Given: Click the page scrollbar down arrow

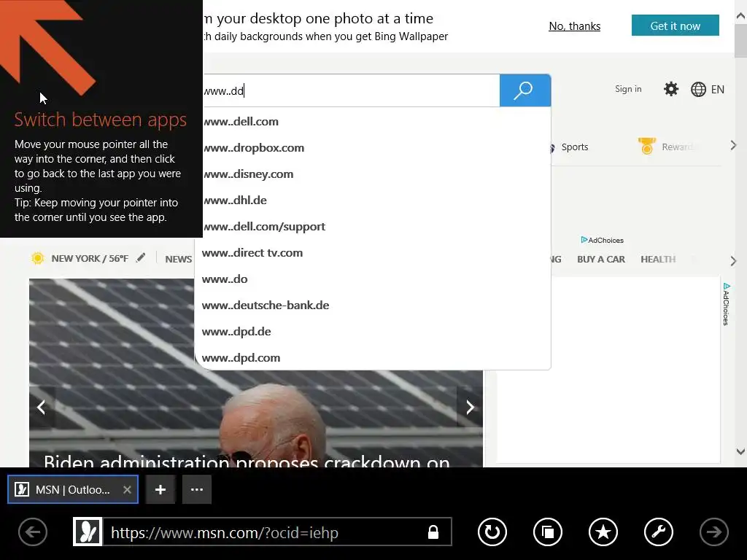Looking at the screenshot, I should pyautogui.click(x=740, y=451).
